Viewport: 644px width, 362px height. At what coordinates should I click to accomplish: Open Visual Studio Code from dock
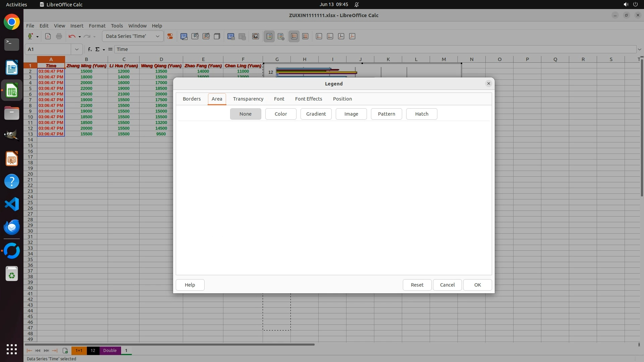pos(12,204)
